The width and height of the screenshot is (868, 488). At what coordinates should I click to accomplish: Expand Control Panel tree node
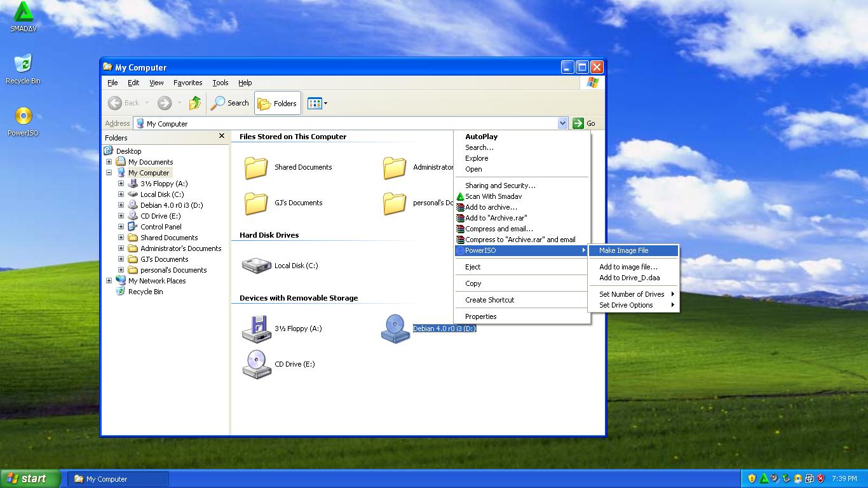(121, 227)
